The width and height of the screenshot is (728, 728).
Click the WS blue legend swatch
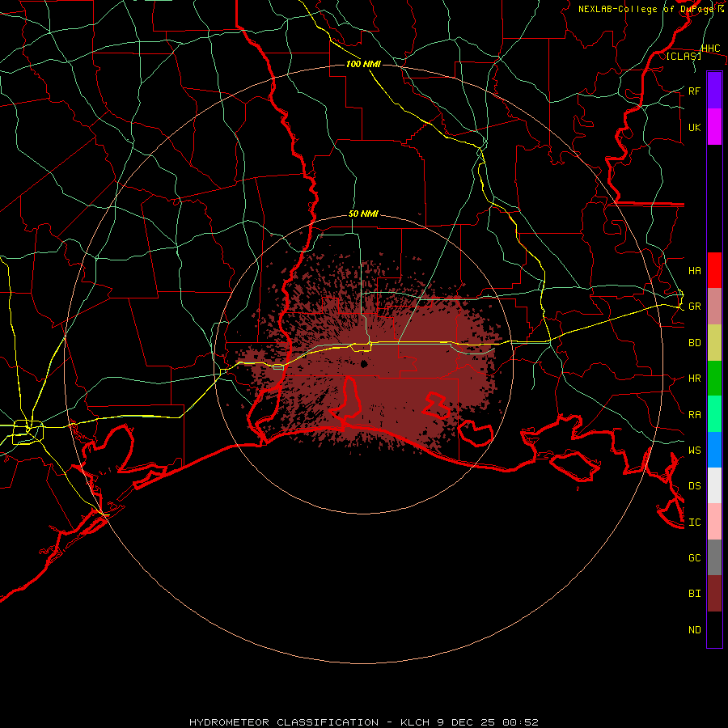tap(714, 450)
